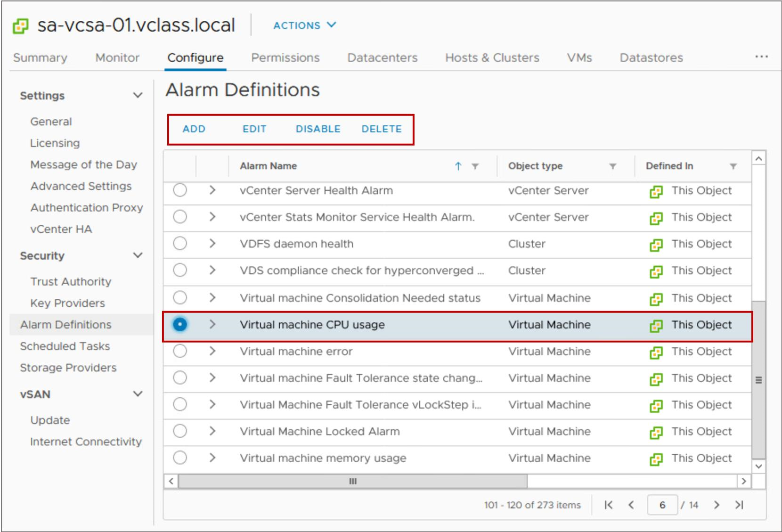Image resolution: width=782 pixels, height=532 pixels.
Task: Switch to the Summary tab
Action: (x=40, y=57)
